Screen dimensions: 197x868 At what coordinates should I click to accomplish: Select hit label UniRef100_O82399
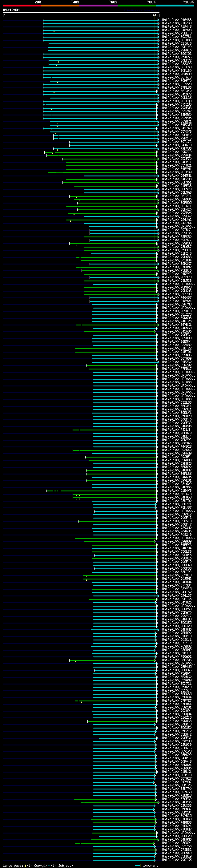(177, 64)
